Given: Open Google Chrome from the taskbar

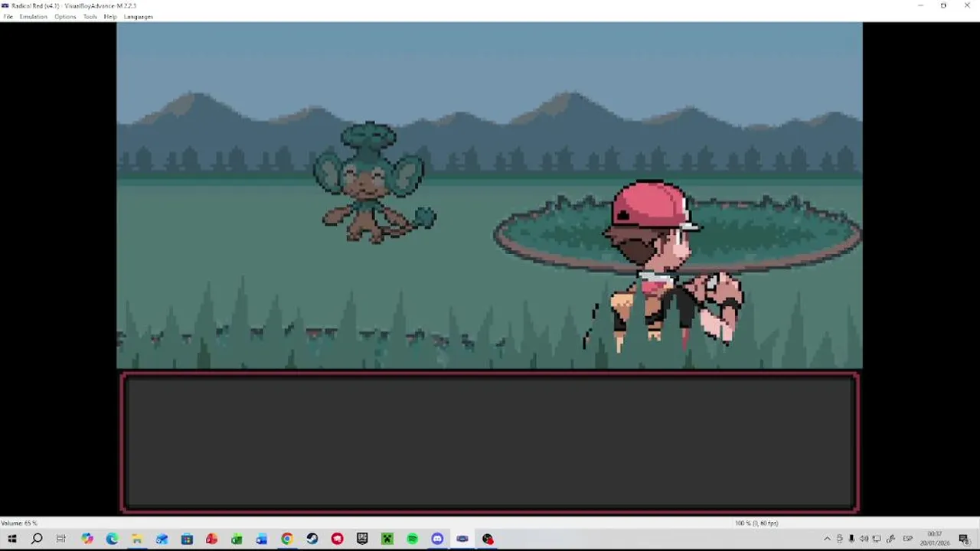Looking at the screenshot, I should tap(287, 539).
